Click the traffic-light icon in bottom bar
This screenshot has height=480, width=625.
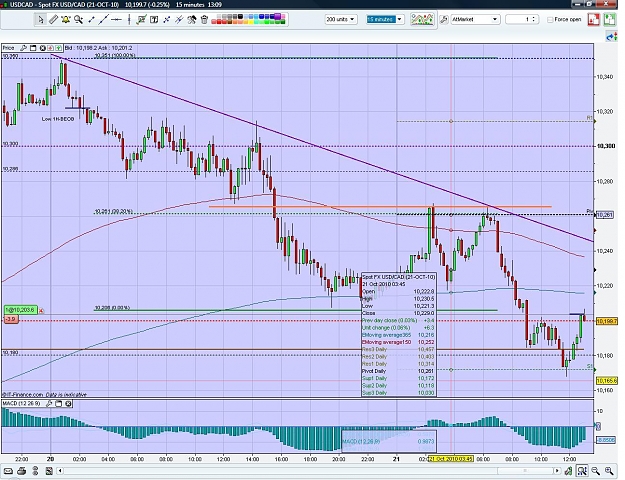pos(35,471)
